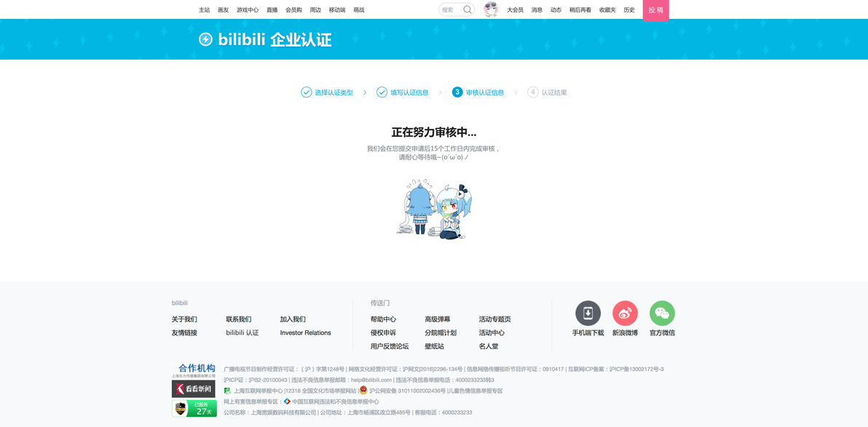
Task: Click the step 4 number circle
Action: pos(532,92)
